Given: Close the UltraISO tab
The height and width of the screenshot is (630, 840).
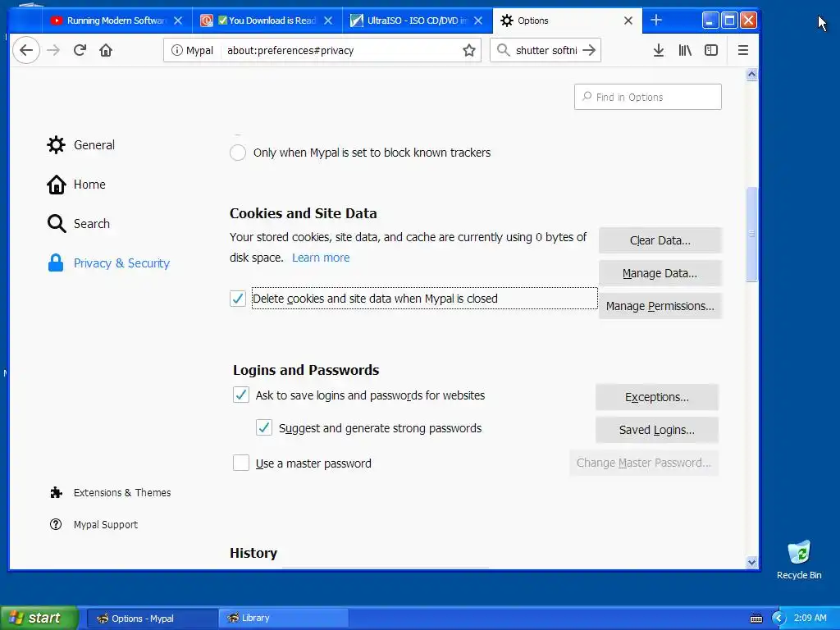Looking at the screenshot, I should coord(478,21).
